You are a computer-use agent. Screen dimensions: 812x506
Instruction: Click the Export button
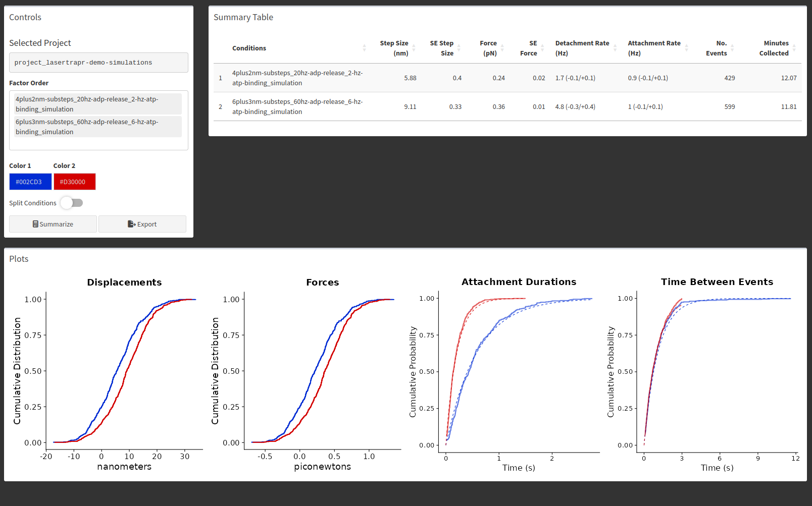(142, 224)
